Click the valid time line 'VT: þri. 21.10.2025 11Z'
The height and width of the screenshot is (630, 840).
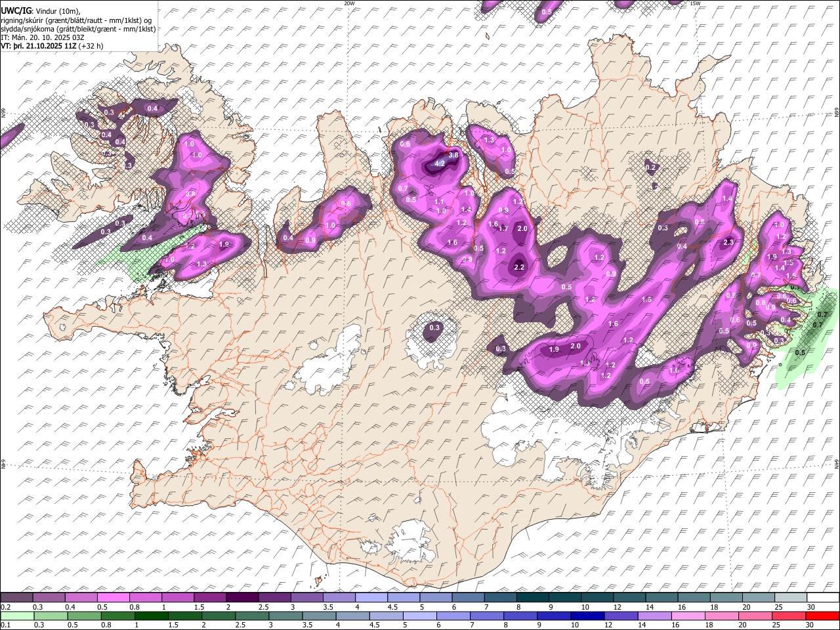(37, 47)
